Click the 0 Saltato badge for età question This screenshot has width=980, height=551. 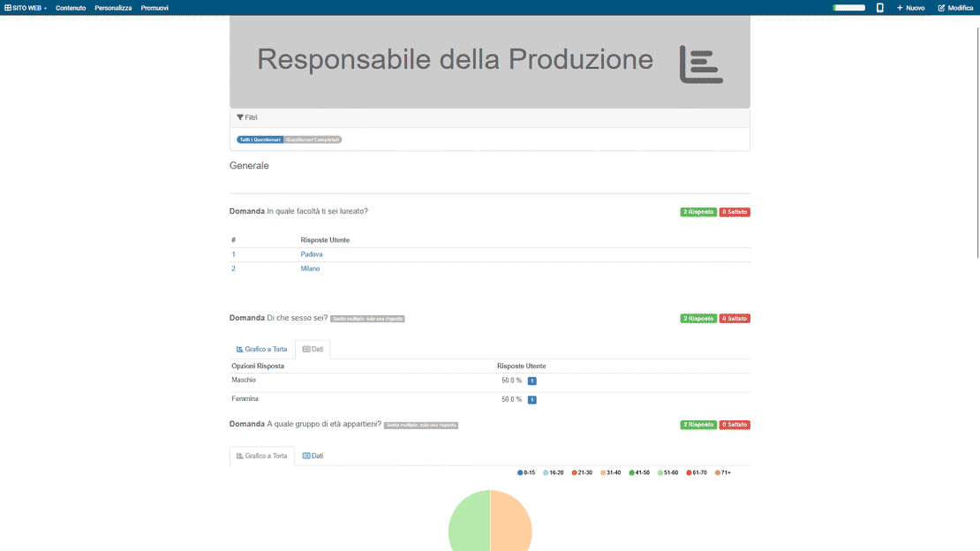pos(735,425)
